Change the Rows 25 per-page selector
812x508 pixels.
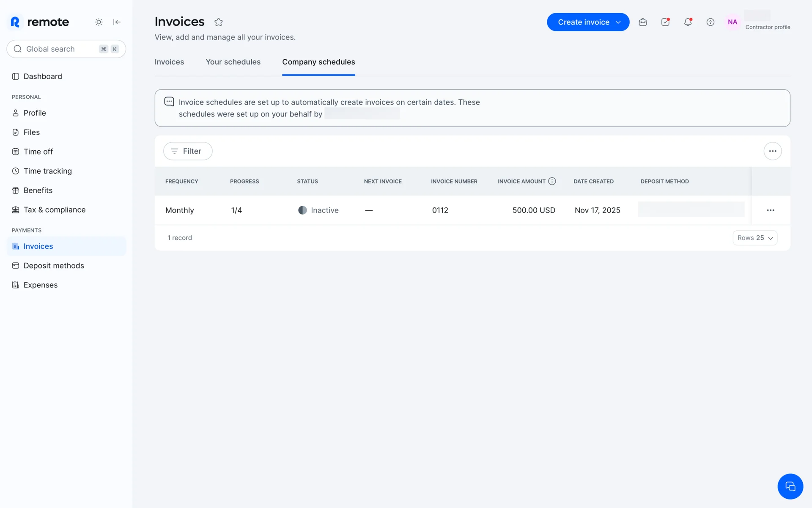(754, 238)
